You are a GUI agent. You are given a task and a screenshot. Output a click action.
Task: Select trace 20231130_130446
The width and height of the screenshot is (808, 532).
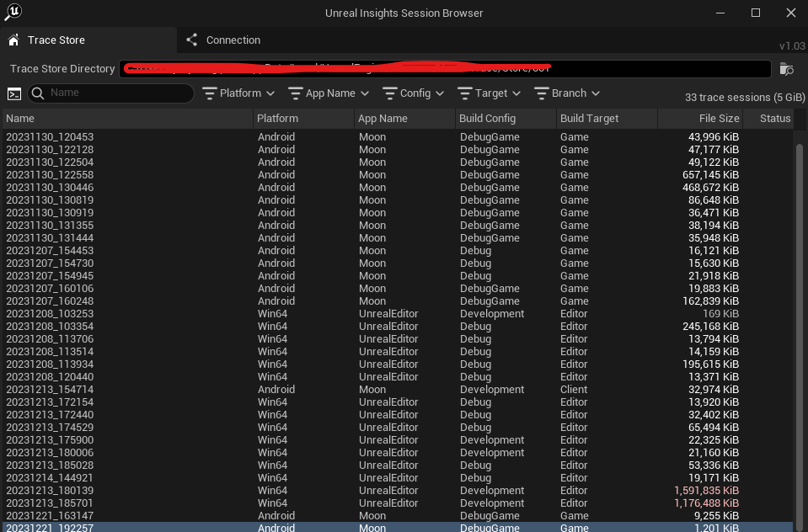(x=398, y=188)
